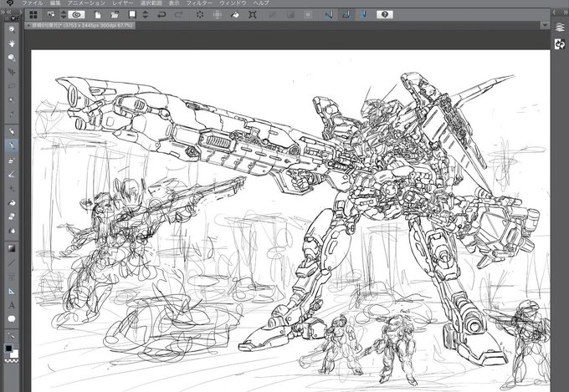This screenshot has width=569, height=392.
Task: Open the ファイル menu
Action: click(x=33, y=3)
